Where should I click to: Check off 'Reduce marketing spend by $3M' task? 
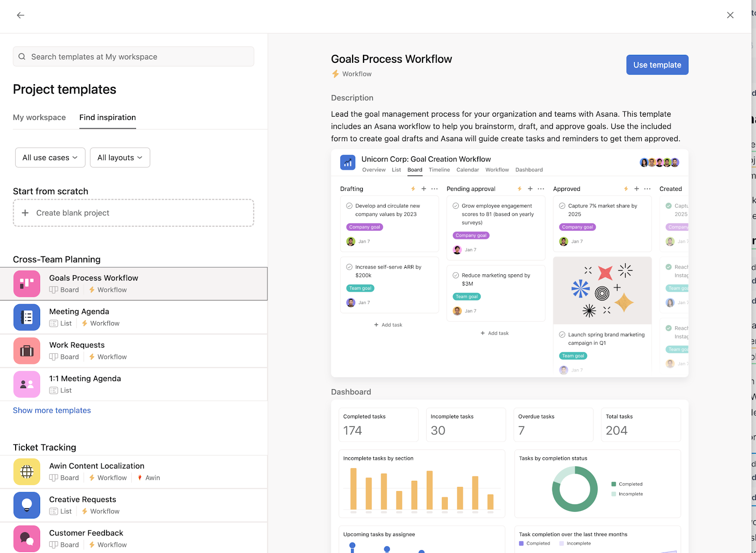pos(456,275)
